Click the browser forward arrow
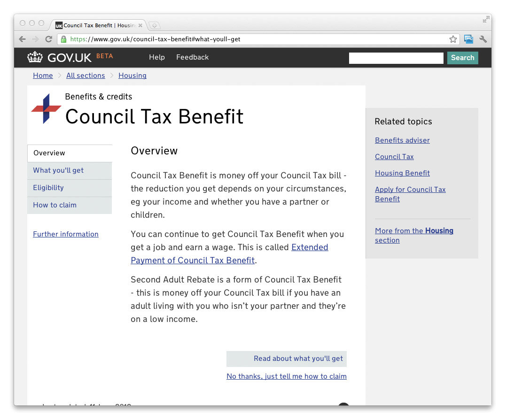The width and height of the screenshot is (506, 420). [36, 39]
